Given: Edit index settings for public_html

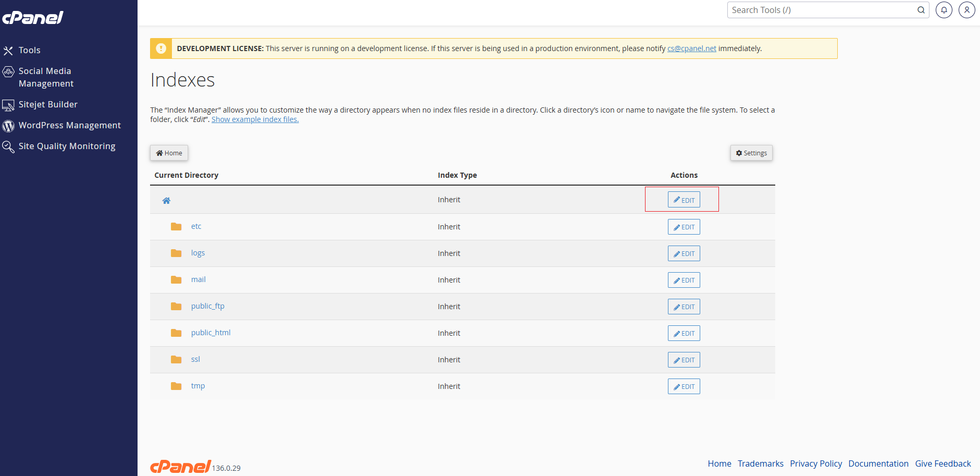Looking at the screenshot, I should 684,333.
